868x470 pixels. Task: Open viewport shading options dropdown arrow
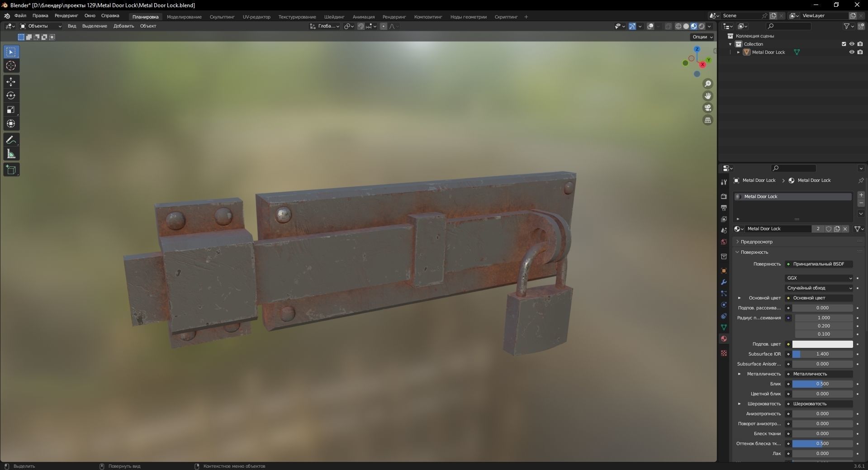709,26
